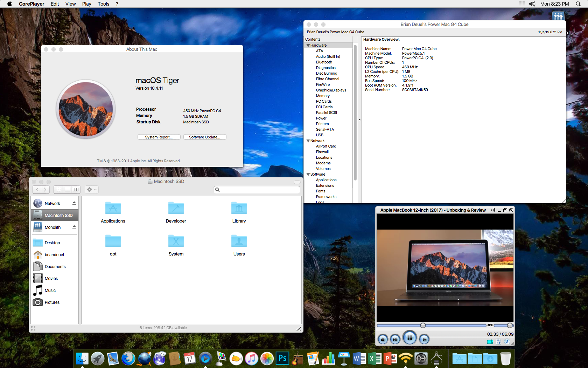The image size is (588, 368).
Task: Open Numbers chart icon in Dock
Action: [328, 359]
